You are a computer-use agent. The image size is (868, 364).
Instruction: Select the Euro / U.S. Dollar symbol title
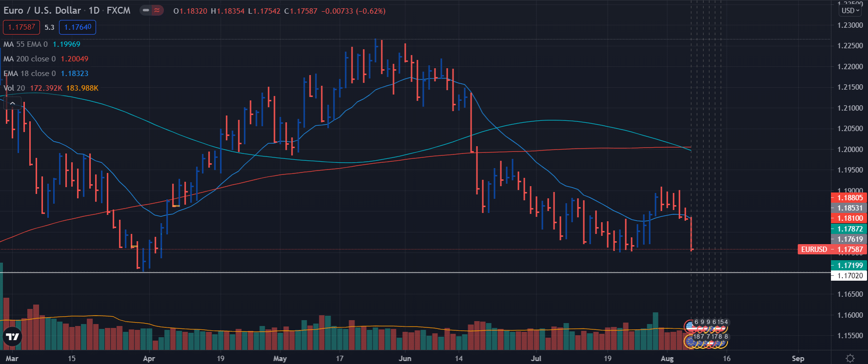click(42, 10)
